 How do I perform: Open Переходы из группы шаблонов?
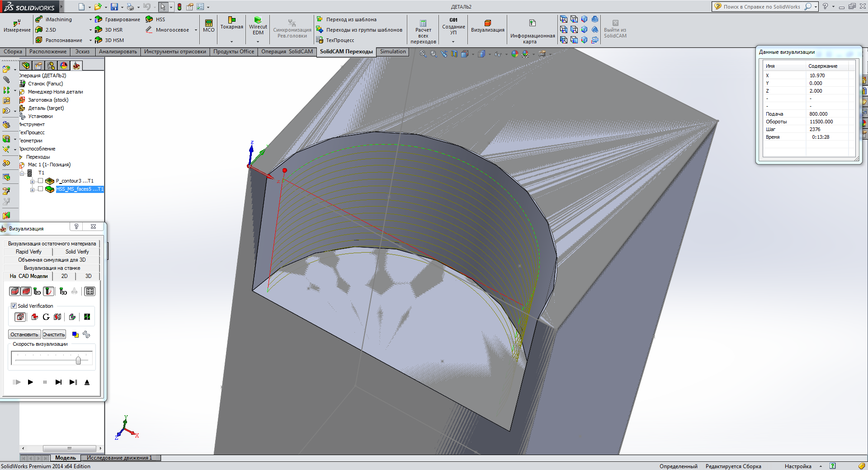point(359,30)
